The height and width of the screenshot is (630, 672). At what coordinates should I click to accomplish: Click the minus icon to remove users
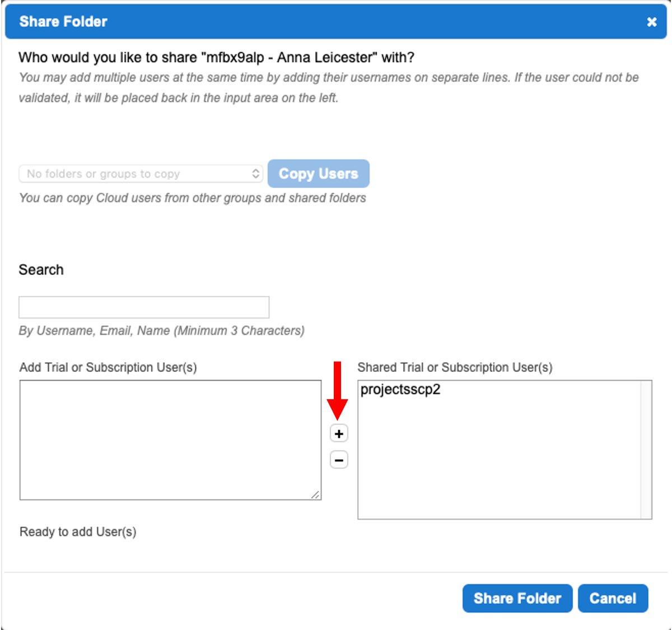[339, 460]
